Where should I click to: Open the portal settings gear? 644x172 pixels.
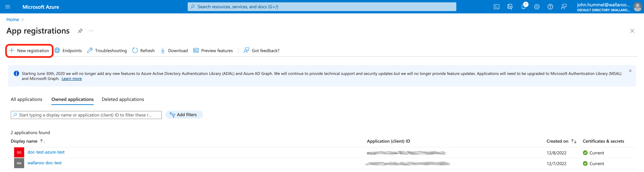pos(537,7)
